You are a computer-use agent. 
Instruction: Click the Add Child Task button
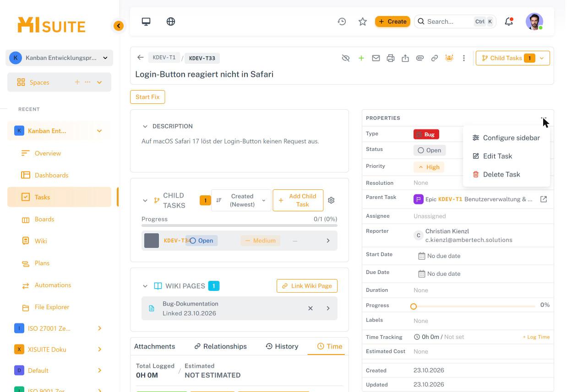tap(298, 200)
